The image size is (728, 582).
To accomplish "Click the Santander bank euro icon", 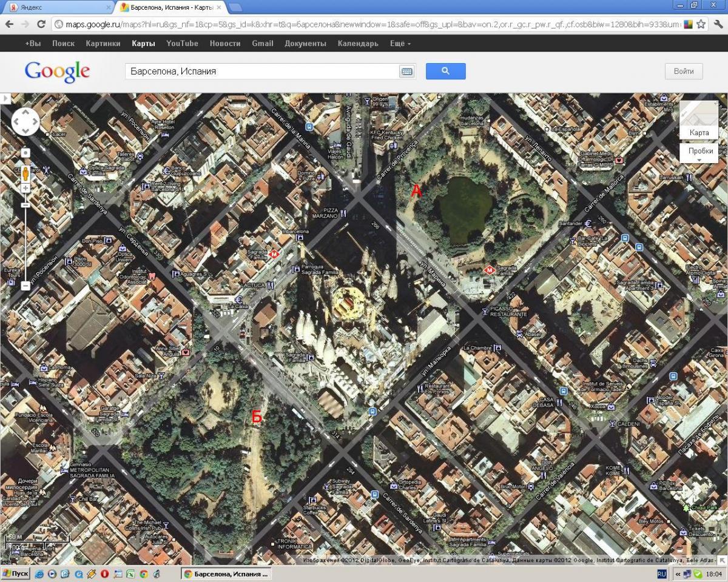I will (588, 223).
